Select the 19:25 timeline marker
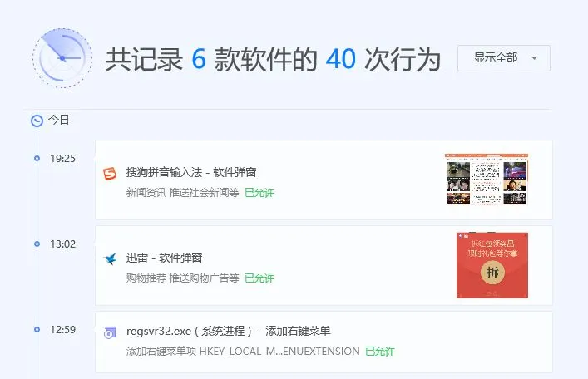This screenshot has width=588, height=379. (x=37, y=158)
